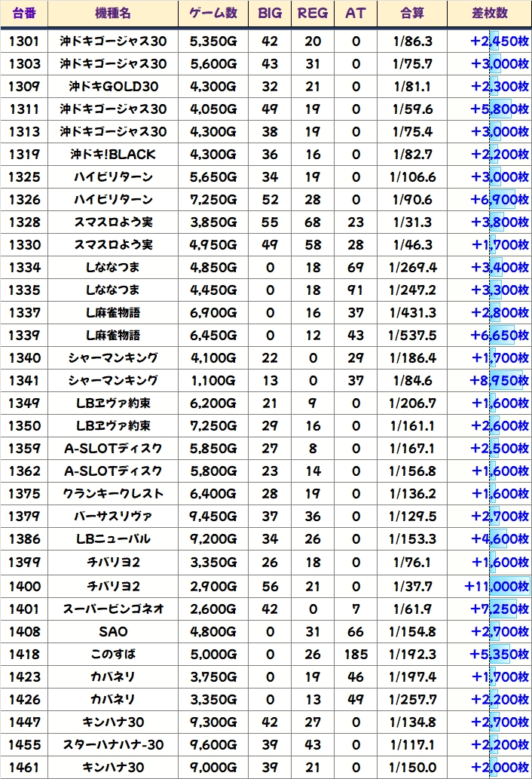This screenshot has width=532, height=779.
Task: Click the +7,250枚 value
Action: [500, 609]
